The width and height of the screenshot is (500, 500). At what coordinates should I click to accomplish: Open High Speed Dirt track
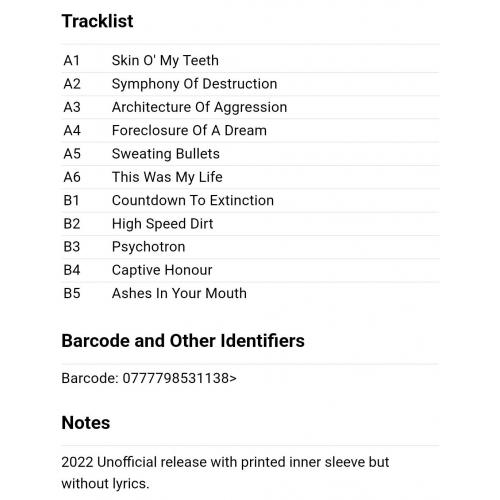pos(162,224)
